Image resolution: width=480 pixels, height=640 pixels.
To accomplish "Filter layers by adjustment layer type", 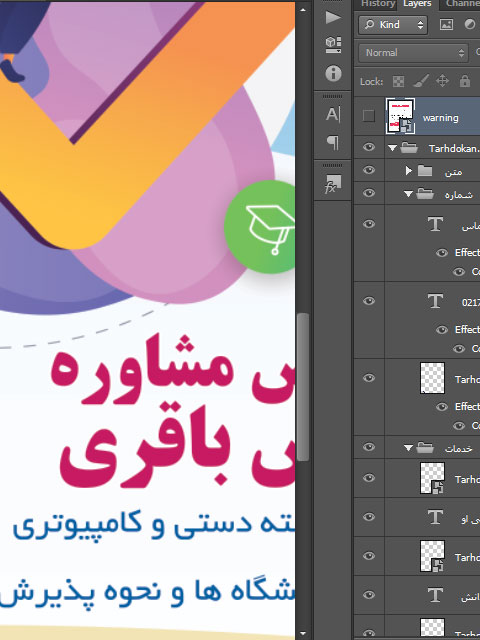I will coord(470,24).
